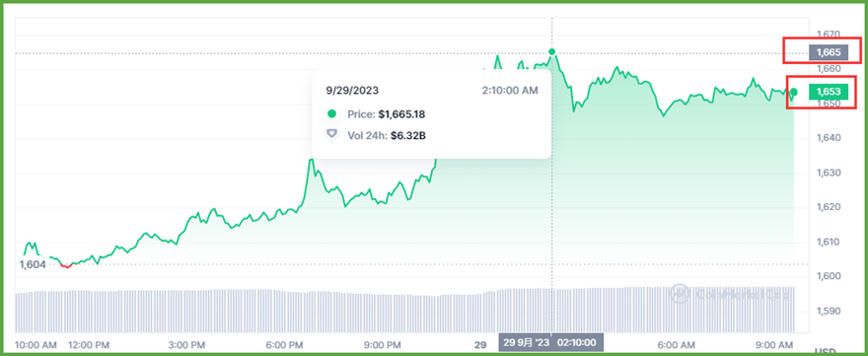Click the 1,610 price axis label
Image resolution: width=868 pixels, height=356 pixels.
coord(829,242)
